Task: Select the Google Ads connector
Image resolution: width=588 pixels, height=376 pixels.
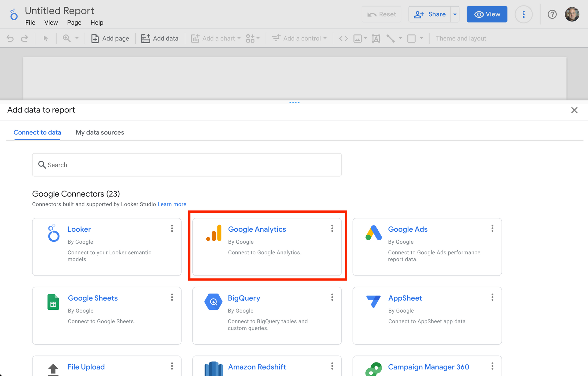Action: tap(427, 247)
